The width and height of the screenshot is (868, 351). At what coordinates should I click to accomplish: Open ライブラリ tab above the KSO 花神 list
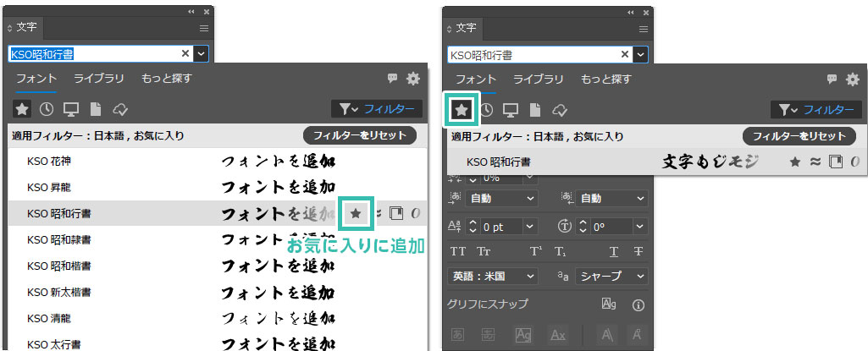99,79
